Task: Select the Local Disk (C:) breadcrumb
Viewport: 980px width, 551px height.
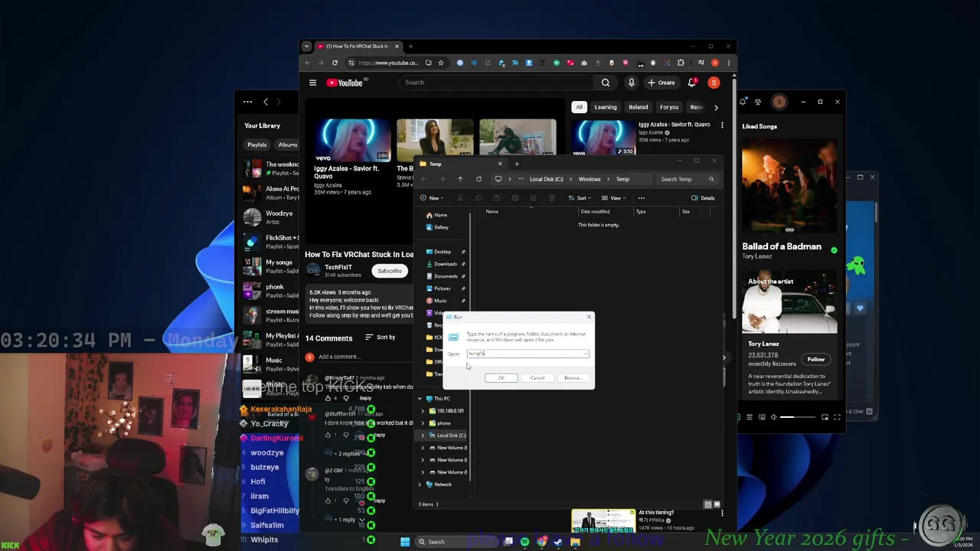Action: [547, 179]
